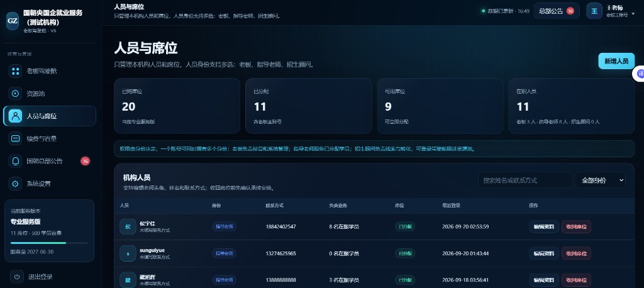Click the seat usage progress bar
This screenshot has height=288, width=644.
tap(49, 243)
